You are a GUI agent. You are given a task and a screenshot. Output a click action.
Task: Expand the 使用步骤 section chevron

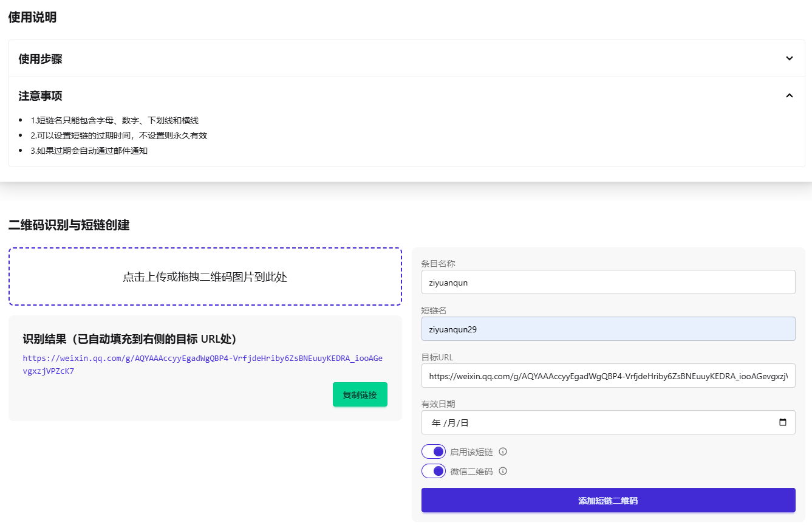pyautogui.click(x=789, y=58)
